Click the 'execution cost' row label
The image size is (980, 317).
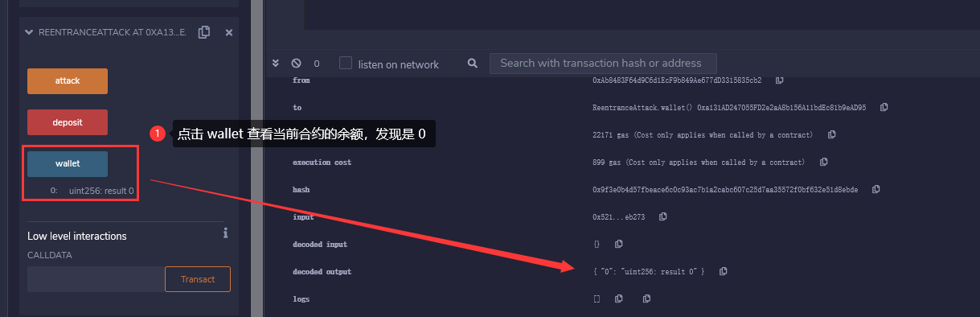(322, 162)
